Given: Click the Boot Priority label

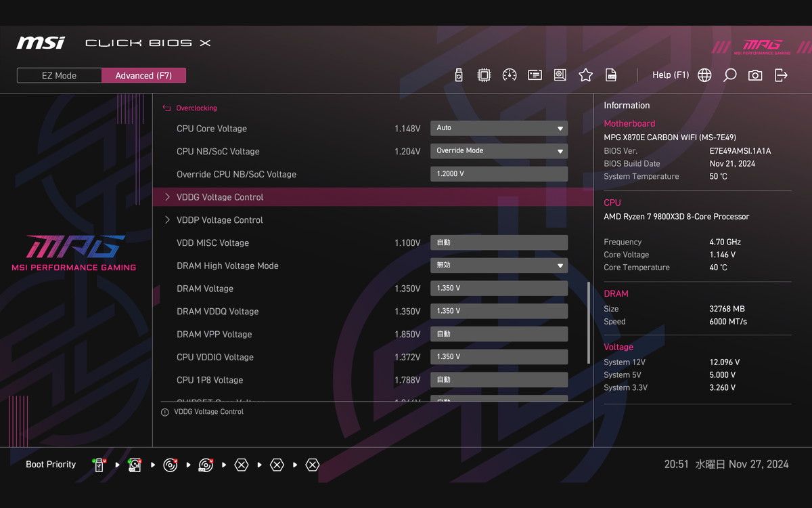Looking at the screenshot, I should (x=51, y=465).
